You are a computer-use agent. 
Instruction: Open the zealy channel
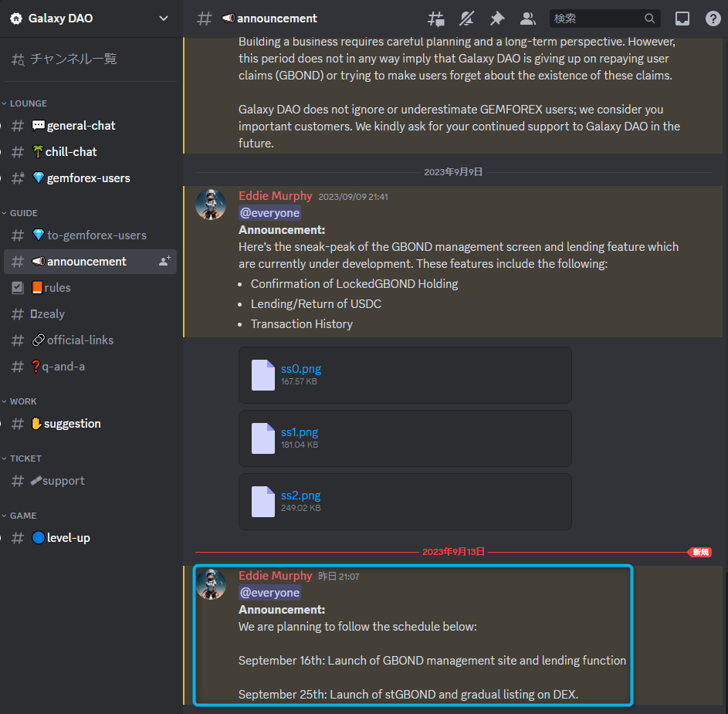coord(90,314)
